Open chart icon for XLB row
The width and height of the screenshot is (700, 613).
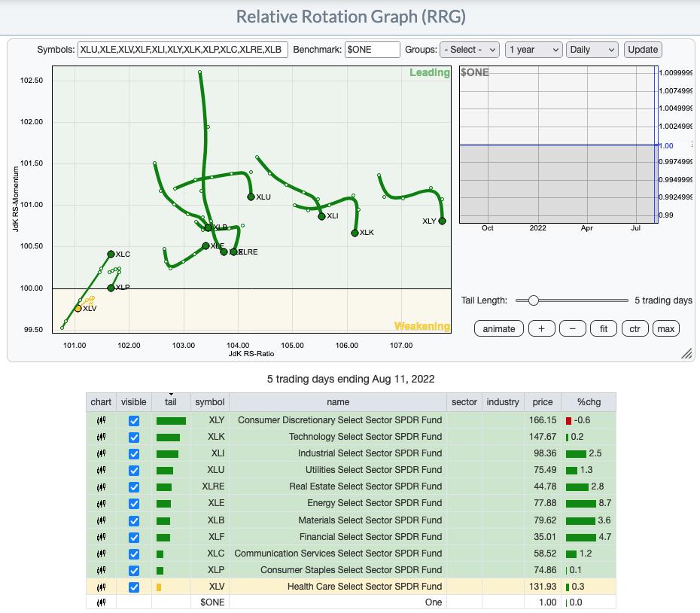pyautogui.click(x=102, y=520)
